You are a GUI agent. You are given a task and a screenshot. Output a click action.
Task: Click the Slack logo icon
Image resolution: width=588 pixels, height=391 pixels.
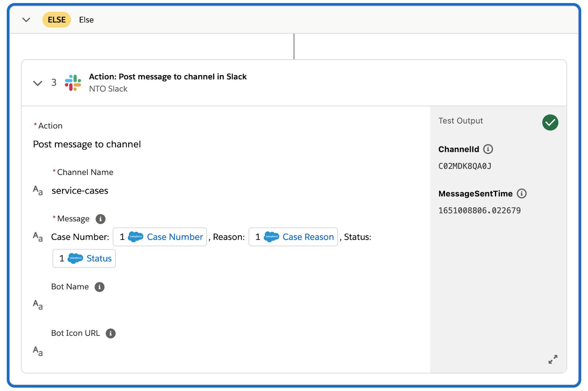pos(73,83)
